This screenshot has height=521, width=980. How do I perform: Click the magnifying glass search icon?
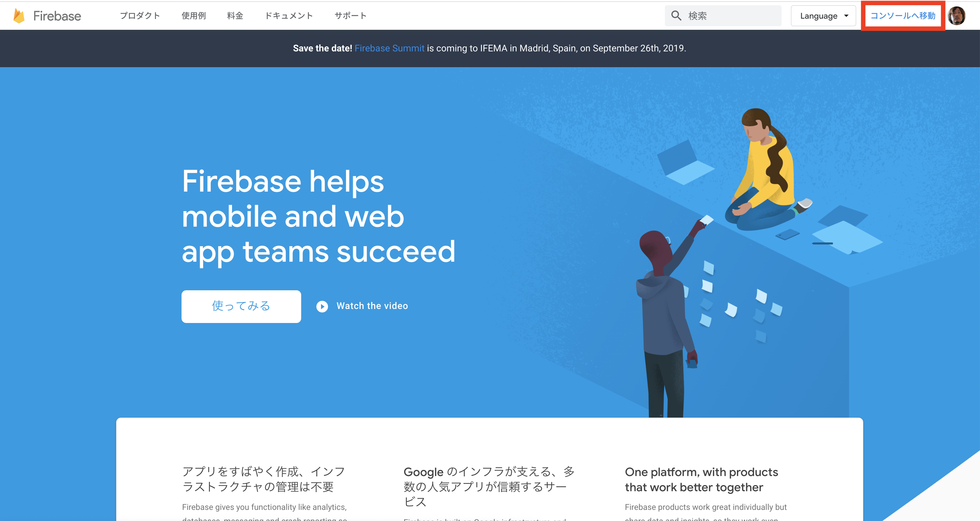[x=676, y=15]
